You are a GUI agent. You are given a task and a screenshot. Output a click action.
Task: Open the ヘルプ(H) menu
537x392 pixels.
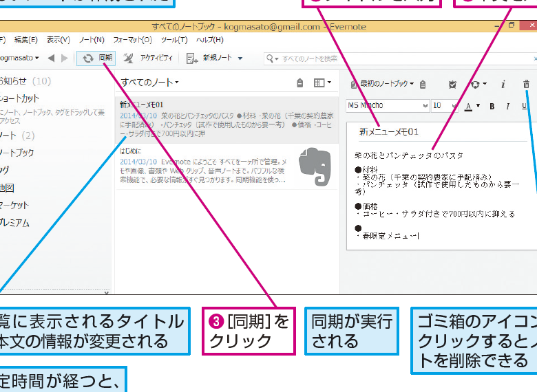210,40
